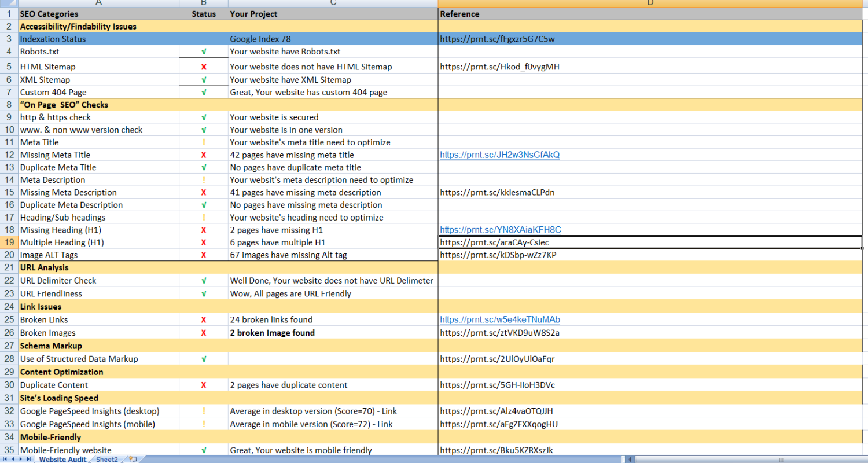Select 'Your website does not have HTML Sitemap'
Image resolution: width=868 pixels, height=463 pixels.
[333, 67]
